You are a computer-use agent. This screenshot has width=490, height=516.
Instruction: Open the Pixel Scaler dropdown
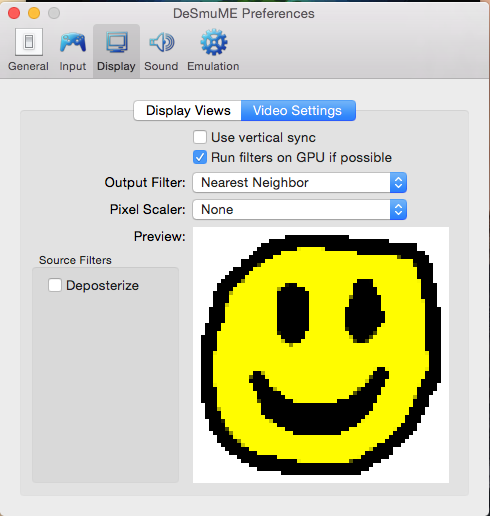point(299,210)
